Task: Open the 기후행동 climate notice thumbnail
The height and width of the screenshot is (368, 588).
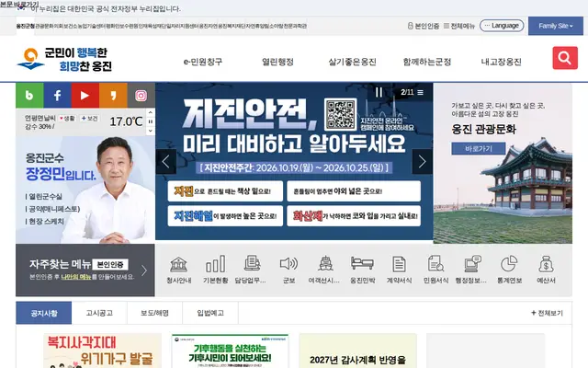Action: [230, 351]
